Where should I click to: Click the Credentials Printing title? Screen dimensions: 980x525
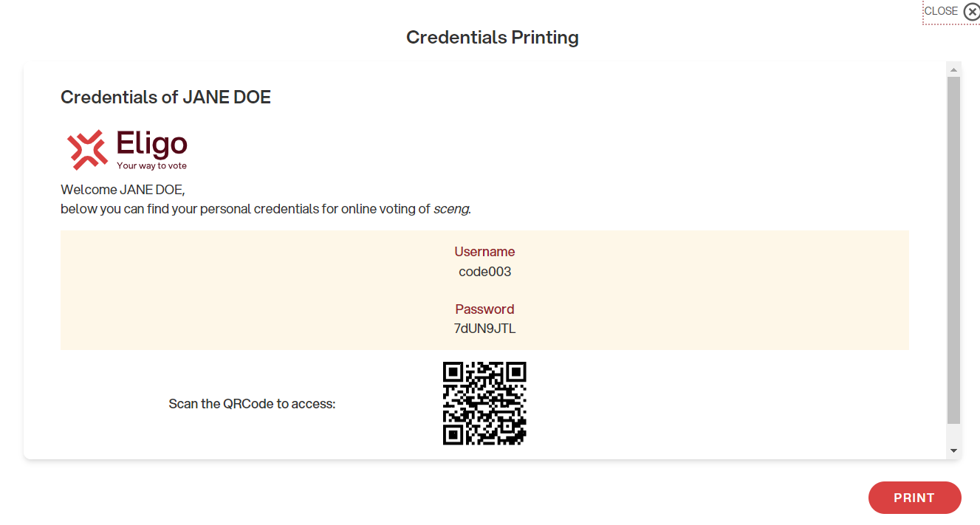pyautogui.click(x=493, y=38)
